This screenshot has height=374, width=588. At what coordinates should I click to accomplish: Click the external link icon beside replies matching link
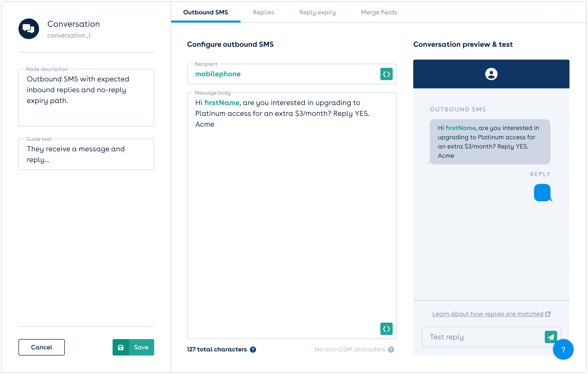(x=548, y=314)
